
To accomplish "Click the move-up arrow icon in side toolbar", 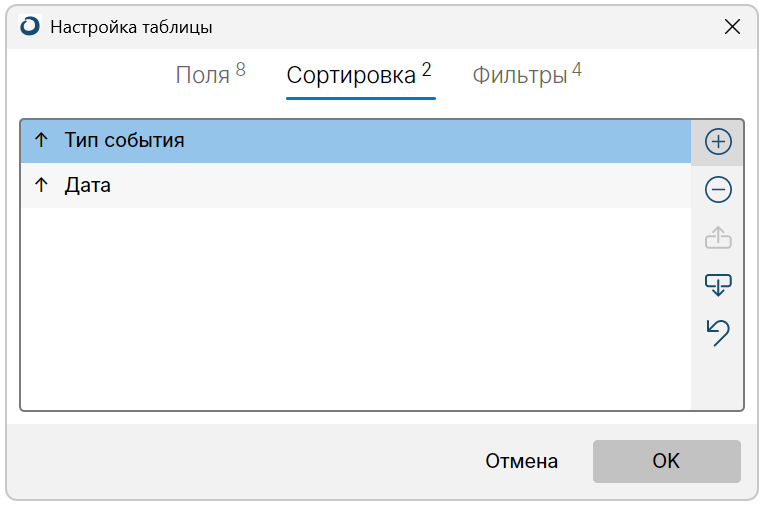I will 718,238.
